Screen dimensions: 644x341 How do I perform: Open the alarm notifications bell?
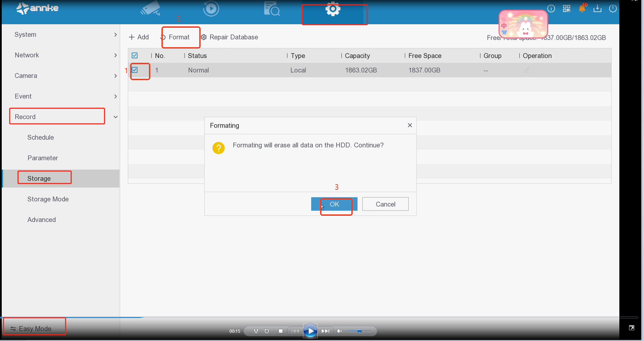(582, 9)
